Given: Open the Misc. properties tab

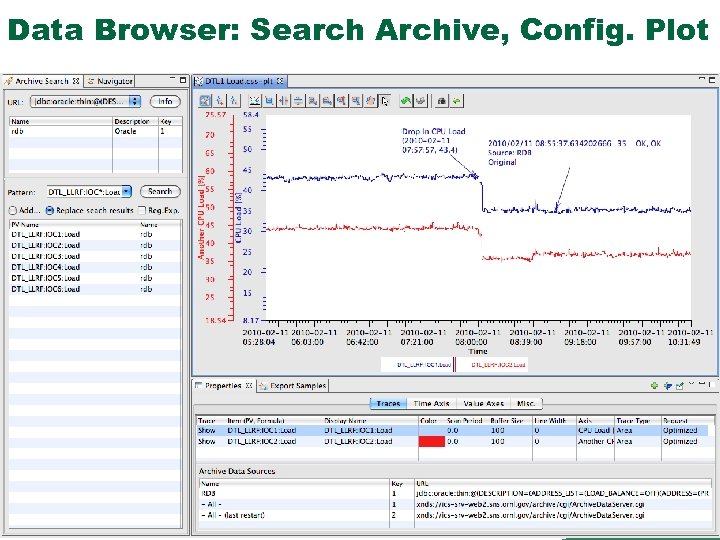Looking at the screenshot, I should 526,404.
